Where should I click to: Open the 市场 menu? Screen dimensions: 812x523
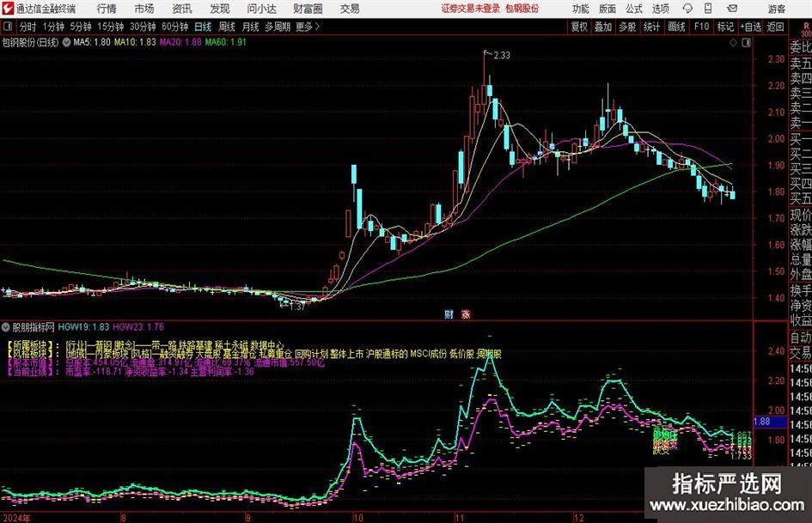[x=144, y=9]
